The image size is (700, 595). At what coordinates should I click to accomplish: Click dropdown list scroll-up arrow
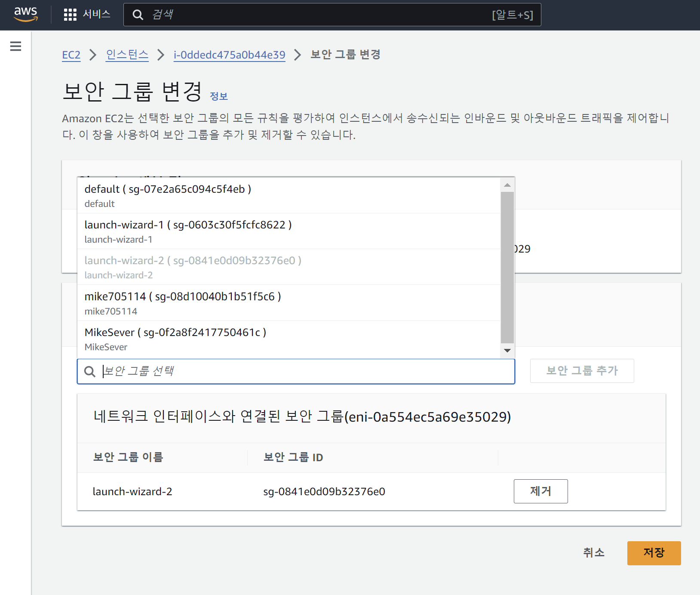point(507,185)
